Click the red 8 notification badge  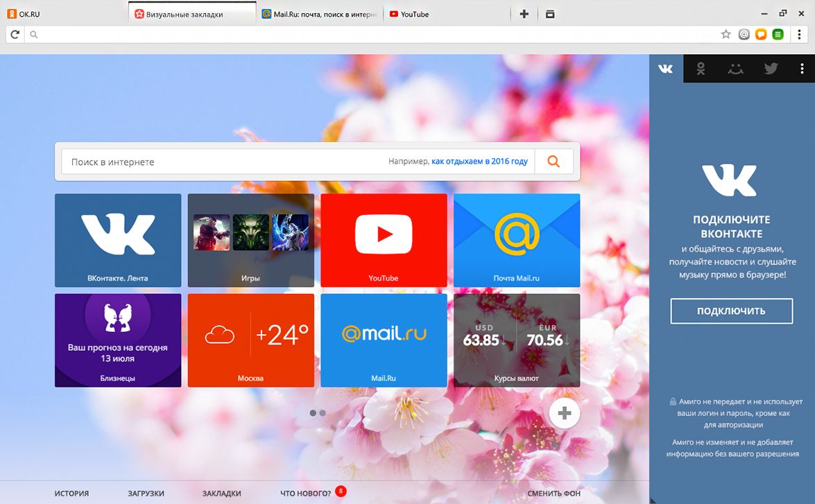341,491
